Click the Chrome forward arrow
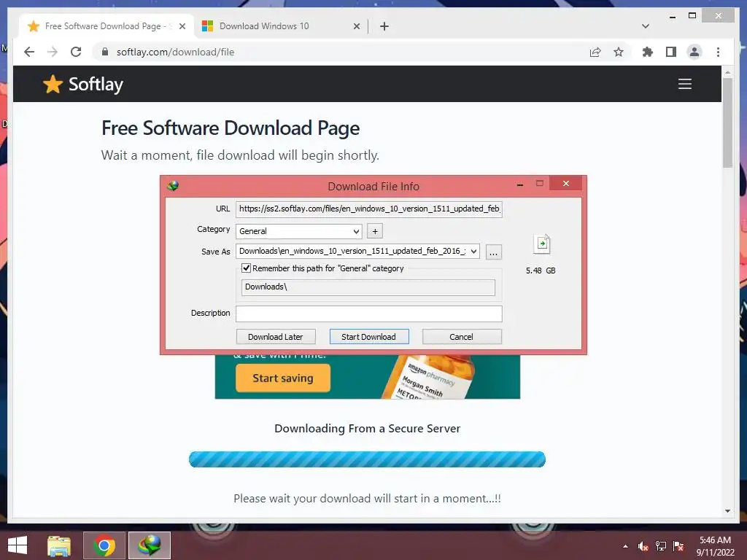Screen dimensions: 747x560 coord(53,52)
